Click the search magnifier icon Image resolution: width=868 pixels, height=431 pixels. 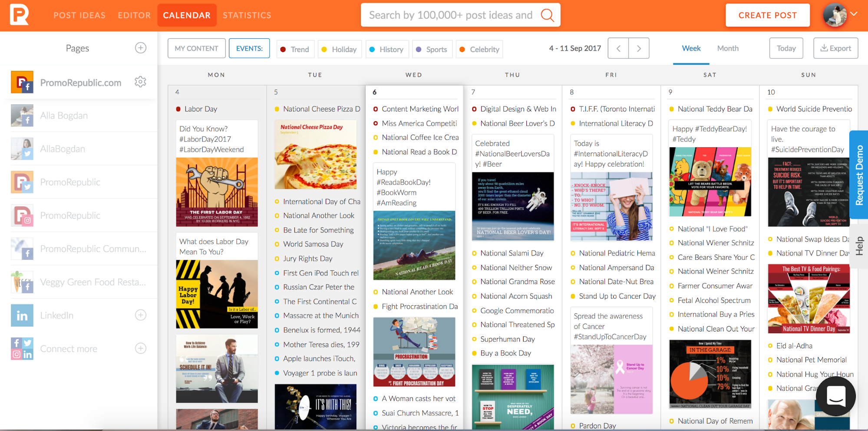pyautogui.click(x=547, y=15)
